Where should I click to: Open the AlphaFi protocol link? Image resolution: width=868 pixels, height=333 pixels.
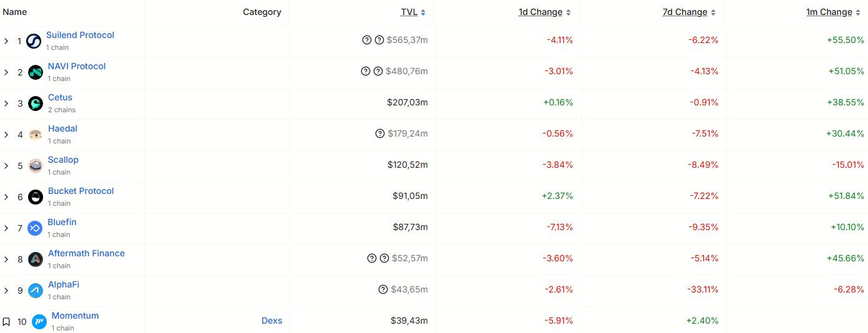64,284
